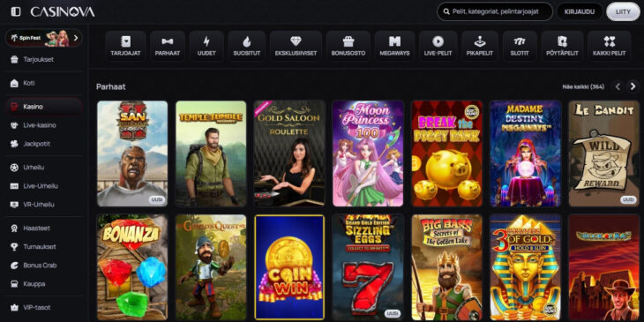The height and width of the screenshot is (322, 644).
Task: Click the Liity sign-up button
Action: (623, 11)
